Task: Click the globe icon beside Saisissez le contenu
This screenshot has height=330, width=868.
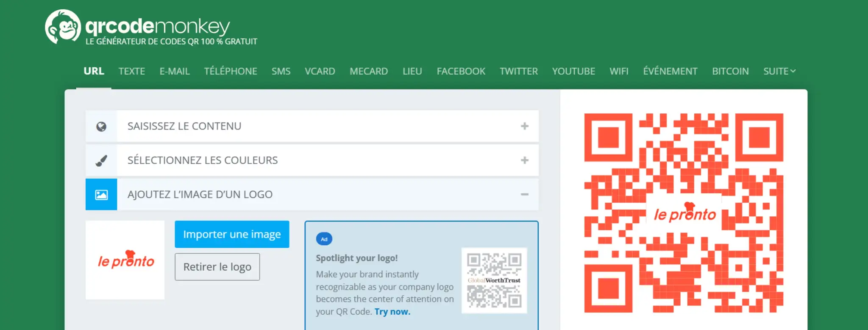Action: 101,126
